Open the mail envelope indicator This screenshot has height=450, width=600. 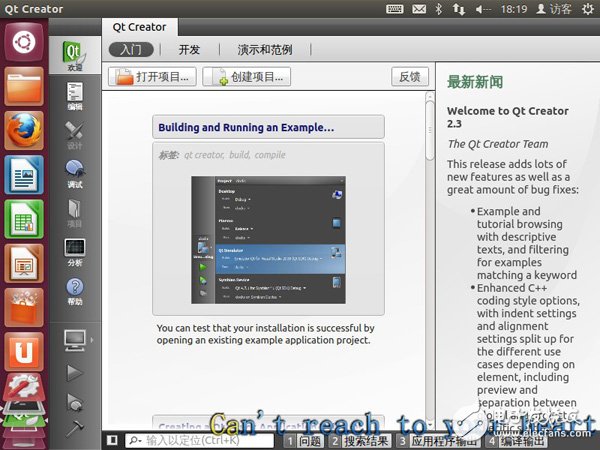(x=419, y=9)
